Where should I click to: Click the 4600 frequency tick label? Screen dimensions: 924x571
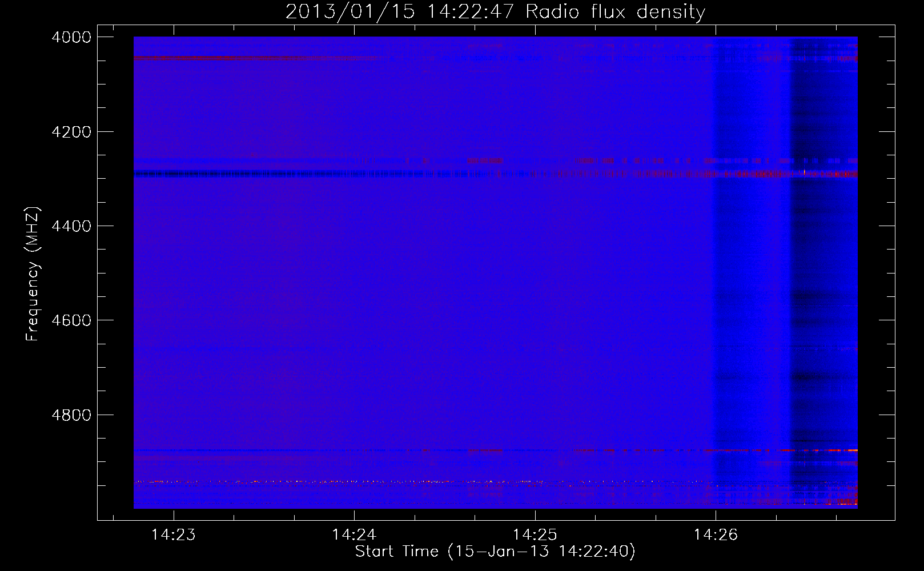tap(71, 320)
